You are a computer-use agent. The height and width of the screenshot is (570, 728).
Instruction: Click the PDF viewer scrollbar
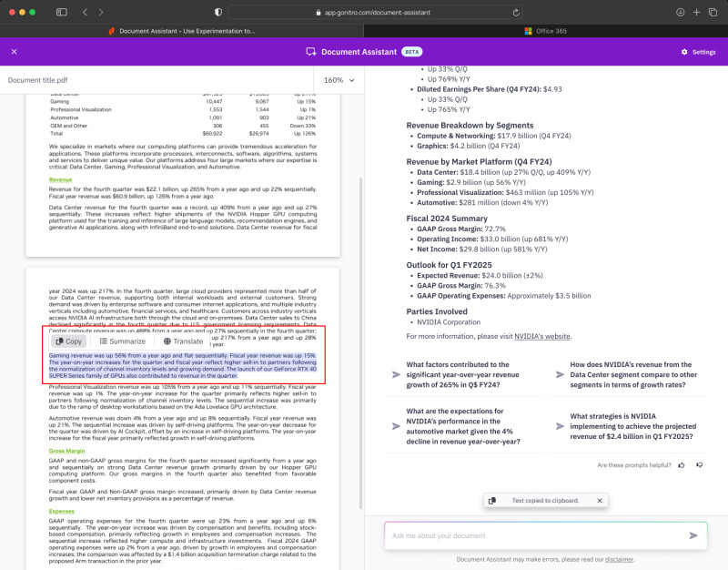click(x=360, y=343)
